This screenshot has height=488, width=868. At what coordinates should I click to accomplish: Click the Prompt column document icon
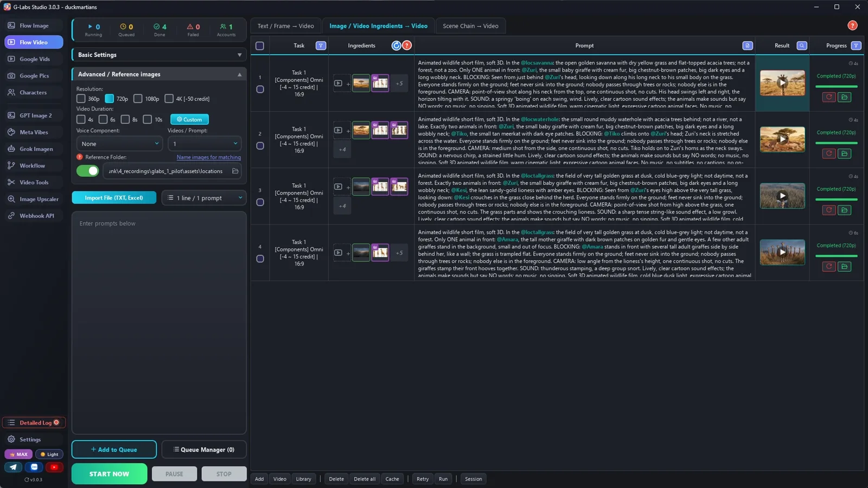pos(747,46)
